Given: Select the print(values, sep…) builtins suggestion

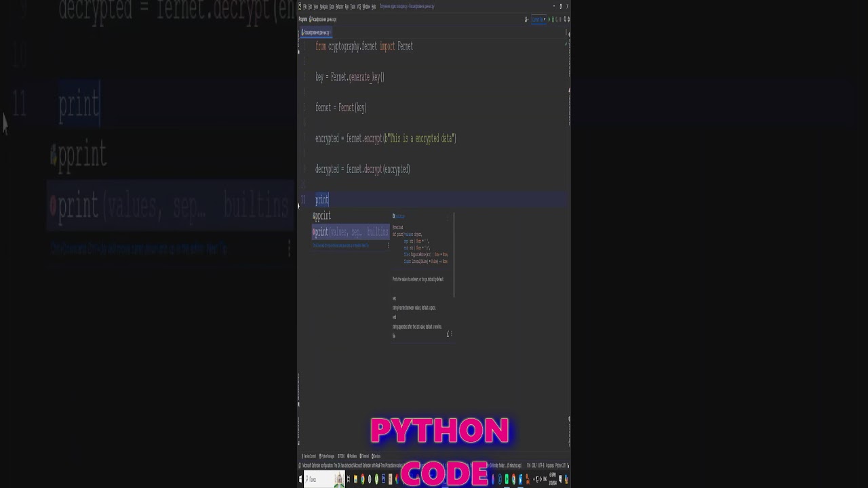Looking at the screenshot, I should pyautogui.click(x=351, y=232).
